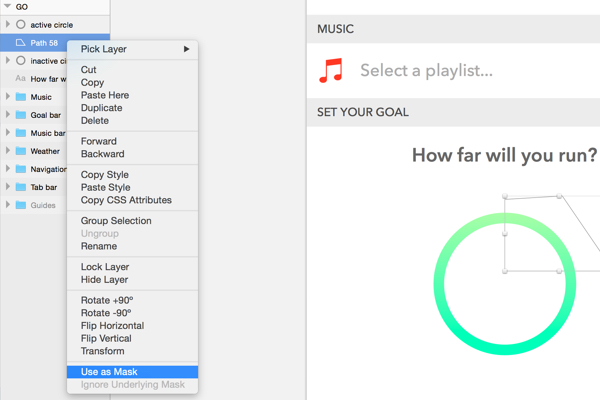Expand the active circle layer
This screenshot has height=400, width=600.
click(8, 24)
